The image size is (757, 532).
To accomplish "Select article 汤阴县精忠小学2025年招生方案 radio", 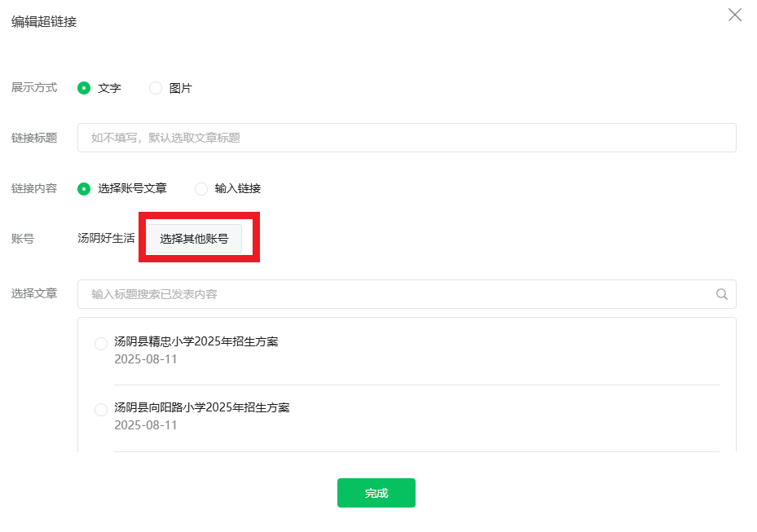I will (101, 344).
